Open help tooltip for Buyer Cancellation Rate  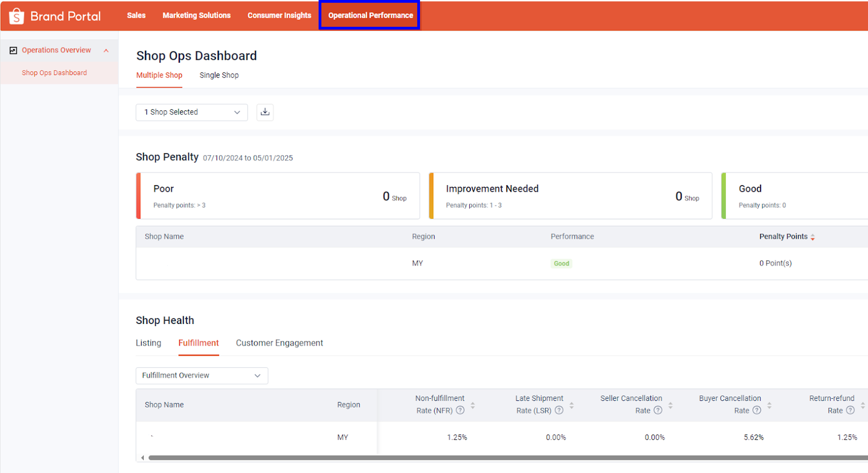757,410
